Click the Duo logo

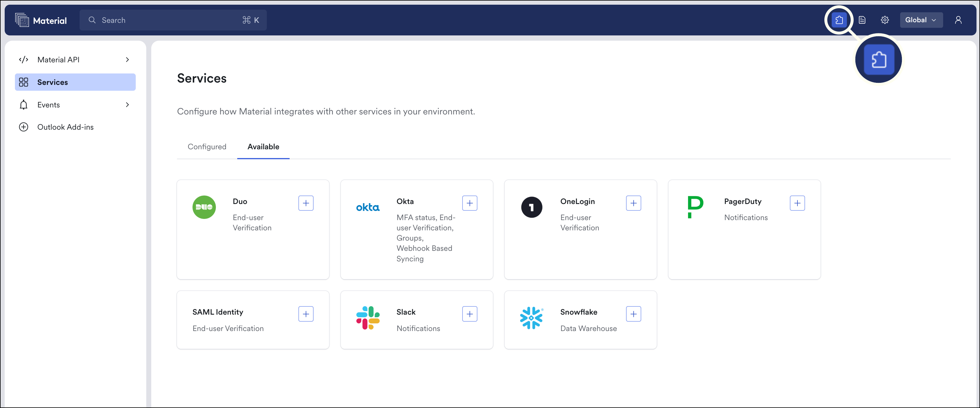(x=204, y=208)
